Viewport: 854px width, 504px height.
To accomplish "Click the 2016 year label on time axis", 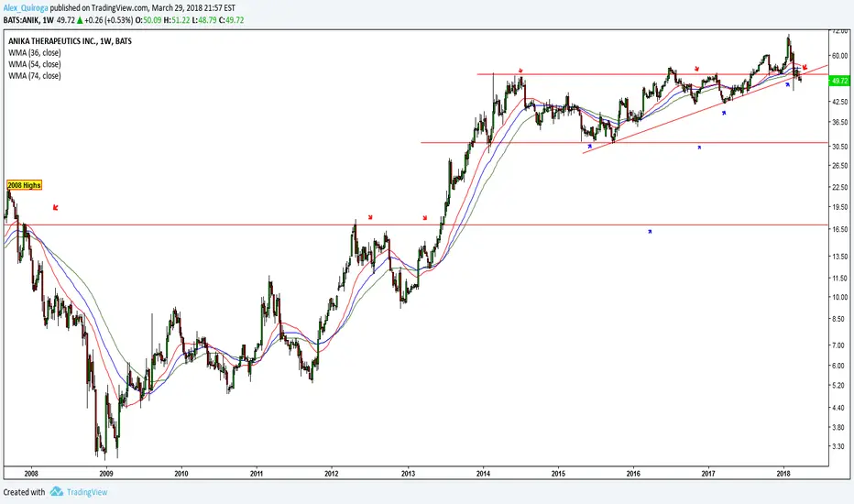I will coord(633,474).
